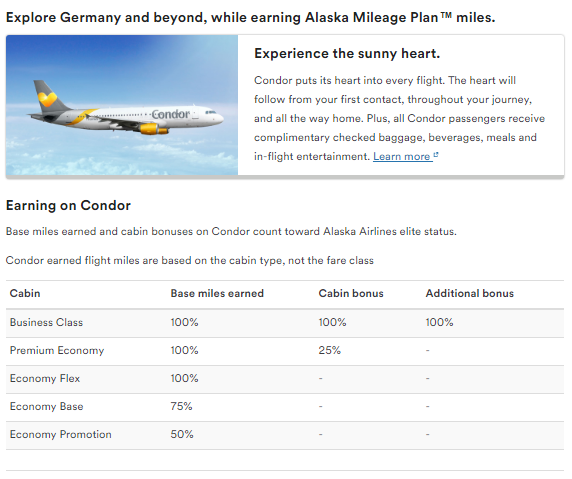Click the Economy Base row label
The height and width of the screenshot is (479, 572).
[x=46, y=406]
